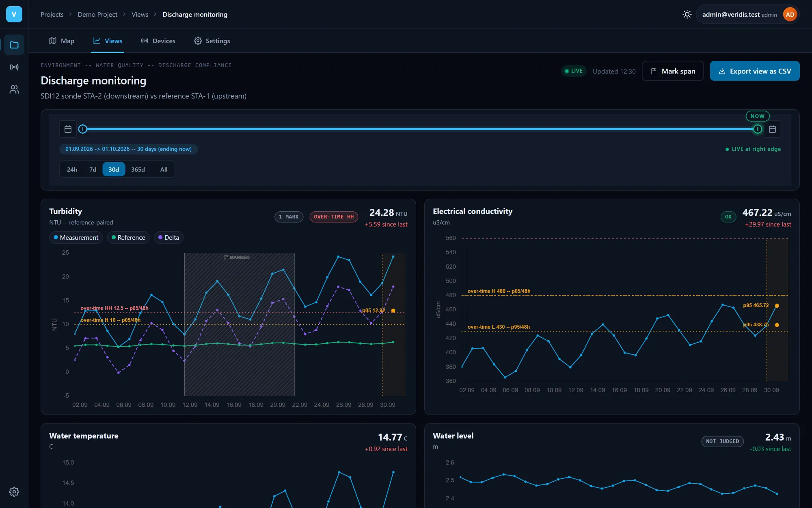The width and height of the screenshot is (812, 508).
Task: Go to Views breadcrumb link
Action: coord(140,15)
